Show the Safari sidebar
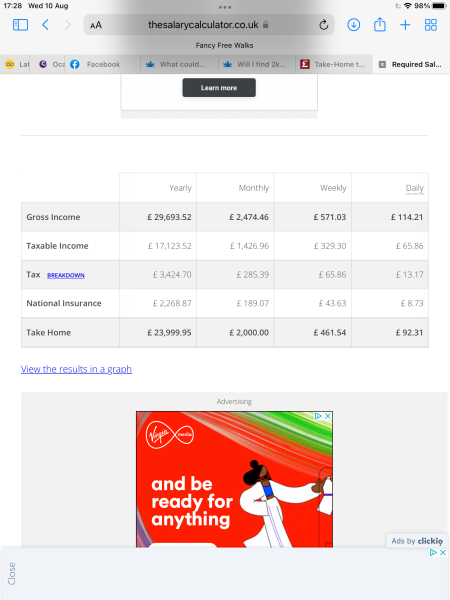 pos(20,25)
